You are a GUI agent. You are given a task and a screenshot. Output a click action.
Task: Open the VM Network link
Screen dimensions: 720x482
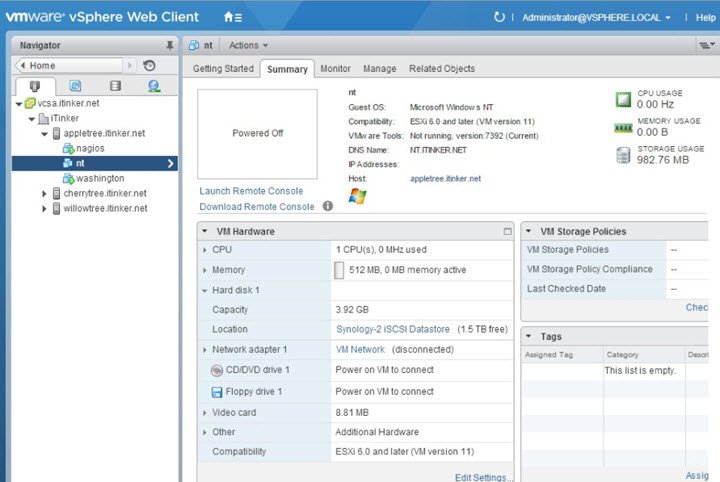click(360, 350)
